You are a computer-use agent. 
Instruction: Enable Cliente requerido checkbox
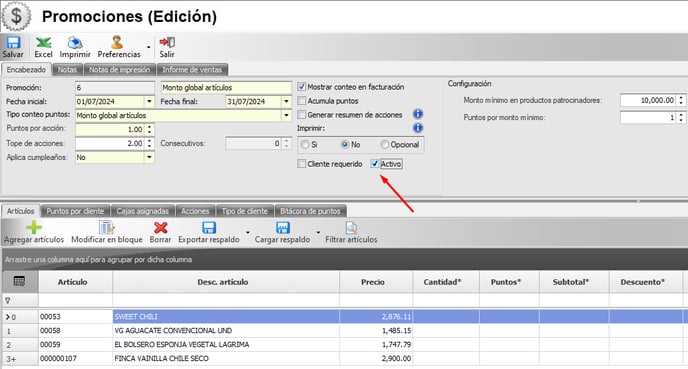click(301, 164)
